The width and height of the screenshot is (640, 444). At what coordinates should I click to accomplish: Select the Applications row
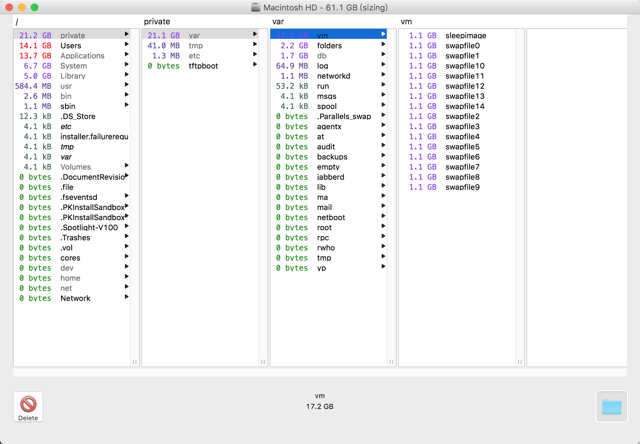click(x=72, y=56)
